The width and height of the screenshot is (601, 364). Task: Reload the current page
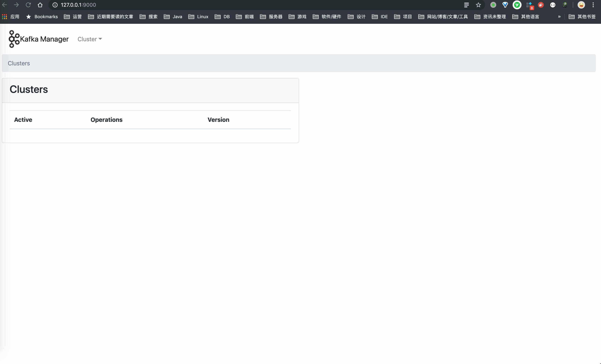28,5
